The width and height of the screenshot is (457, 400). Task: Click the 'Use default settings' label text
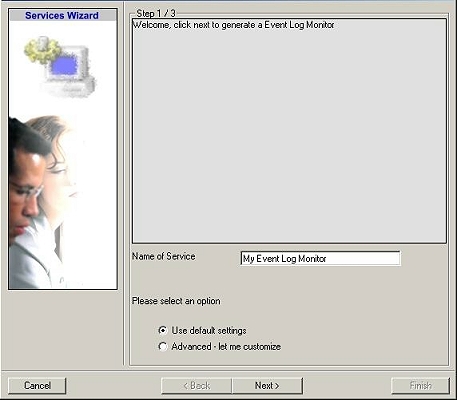pyautogui.click(x=209, y=331)
